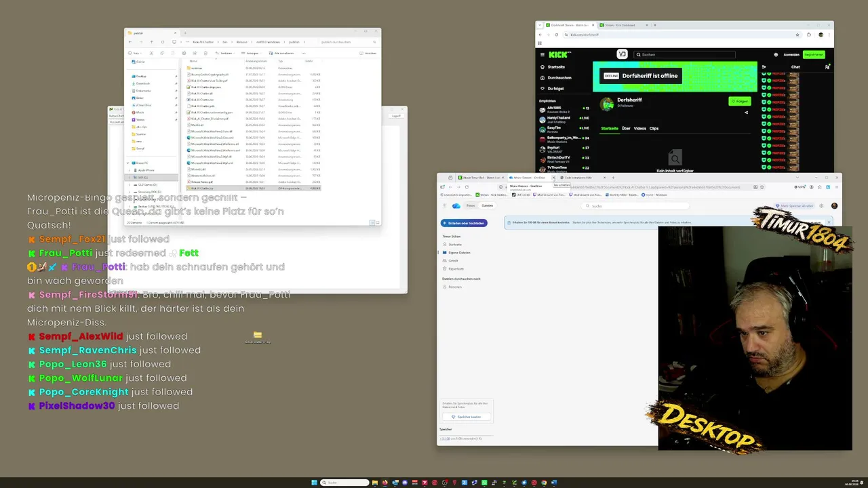Open the Neu menu in File Explorer

(135, 53)
